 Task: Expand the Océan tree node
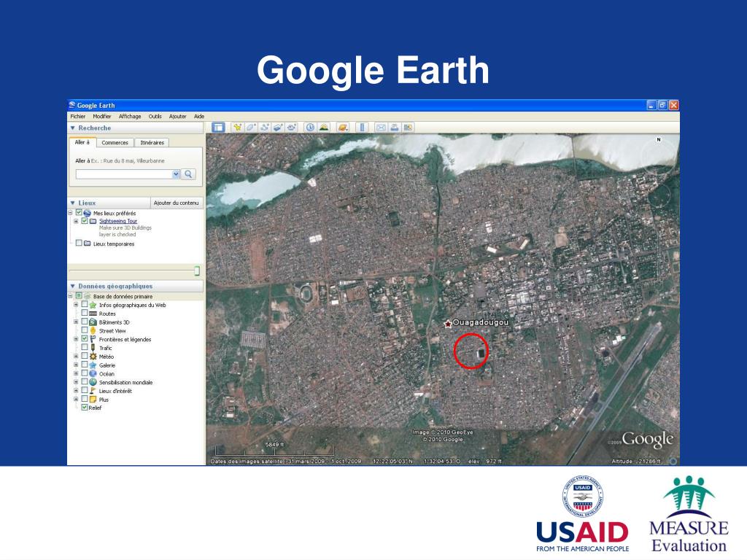(x=76, y=373)
